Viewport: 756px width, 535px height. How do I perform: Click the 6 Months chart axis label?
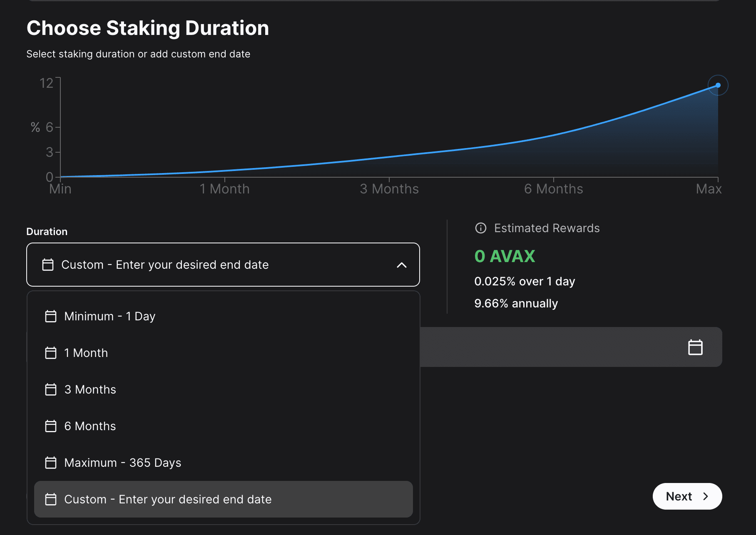[553, 189]
